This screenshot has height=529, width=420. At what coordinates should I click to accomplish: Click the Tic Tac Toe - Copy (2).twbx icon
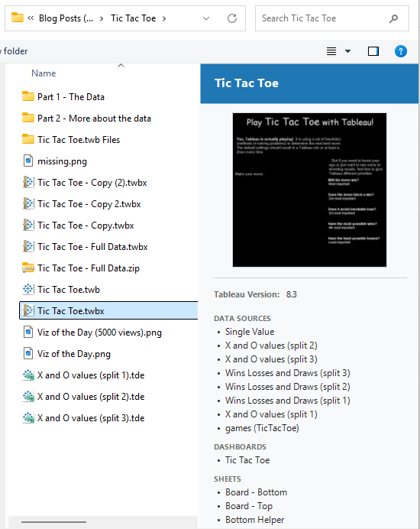(28, 182)
